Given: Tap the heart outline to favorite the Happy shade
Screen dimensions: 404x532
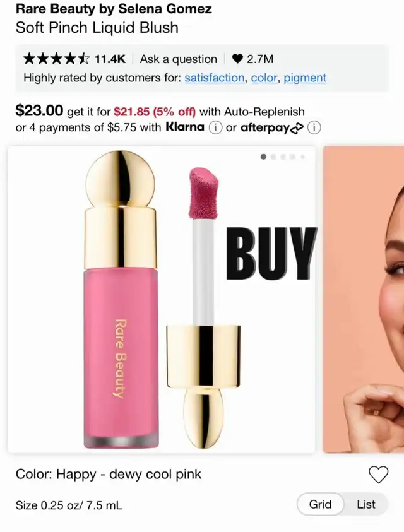Looking at the screenshot, I should [378, 475].
